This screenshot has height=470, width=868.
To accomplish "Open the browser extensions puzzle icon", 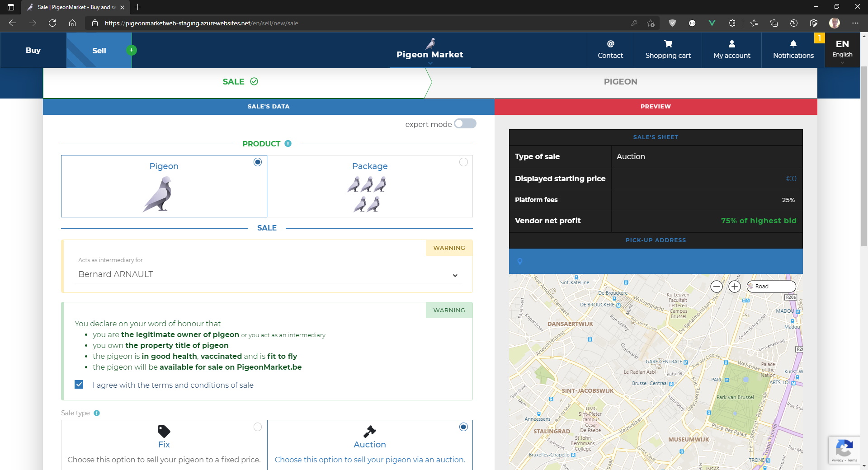I will coord(732,23).
